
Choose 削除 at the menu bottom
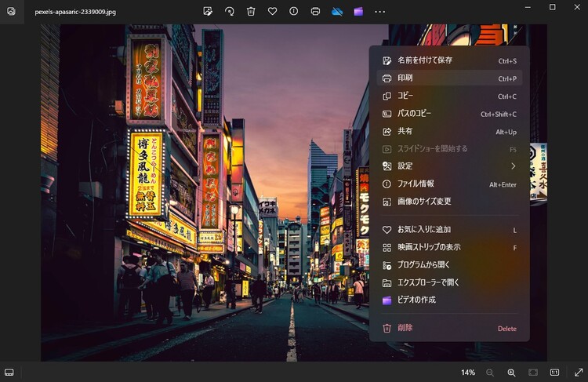coord(449,329)
